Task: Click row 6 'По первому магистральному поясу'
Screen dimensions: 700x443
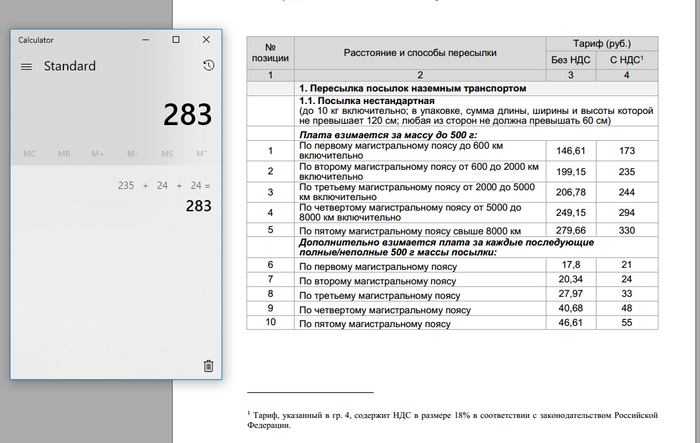Action: [378, 267]
